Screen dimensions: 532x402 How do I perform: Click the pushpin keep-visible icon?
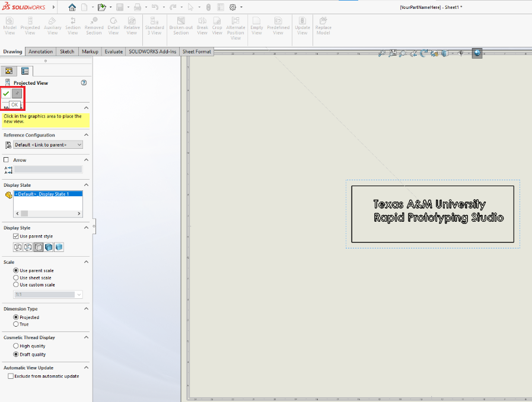pyautogui.click(x=17, y=94)
